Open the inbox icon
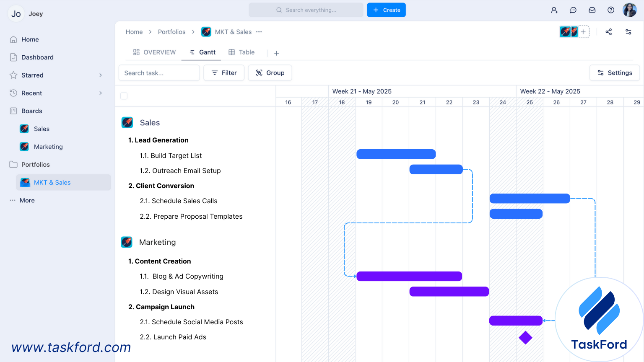Image resolution: width=644 pixels, height=362 pixels. 592,10
